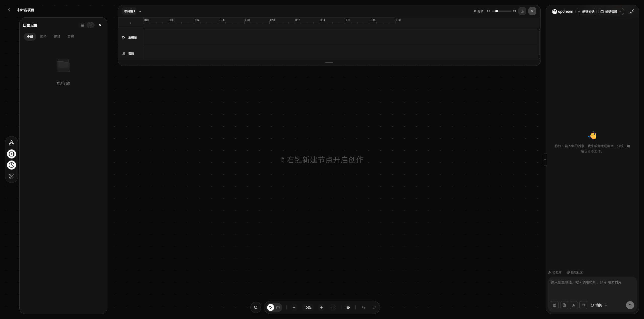Viewport: 644px width, 319px height.
Task: Start a 新建对话 conversation
Action: 586,12
